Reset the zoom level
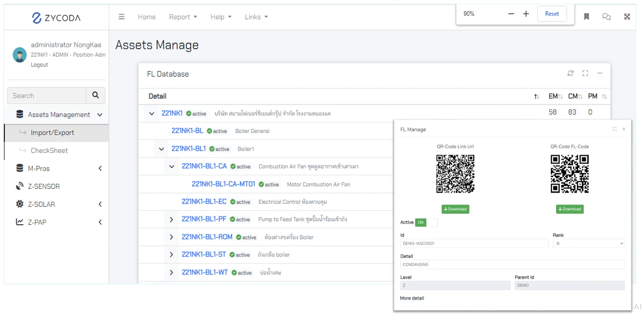 click(552, 14)
